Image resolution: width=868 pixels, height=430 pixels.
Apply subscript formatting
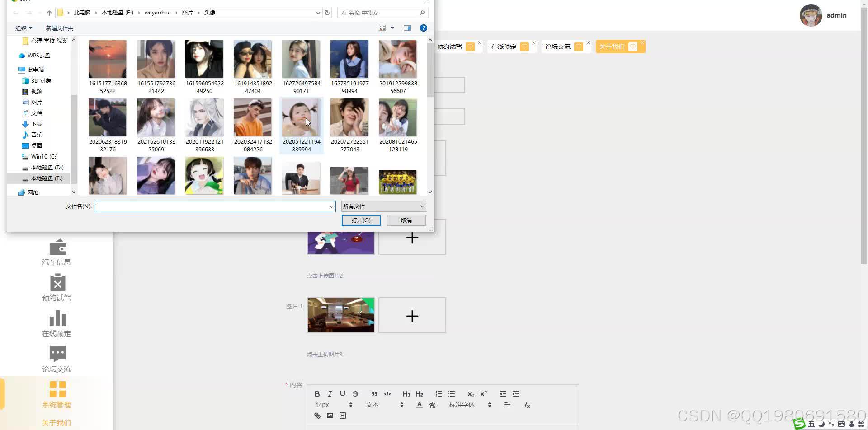(x=471, y=394)
